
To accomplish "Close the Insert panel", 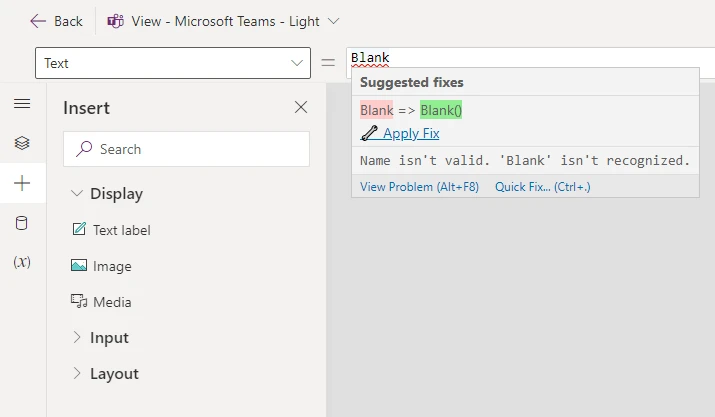I will (x=301, y=108).
